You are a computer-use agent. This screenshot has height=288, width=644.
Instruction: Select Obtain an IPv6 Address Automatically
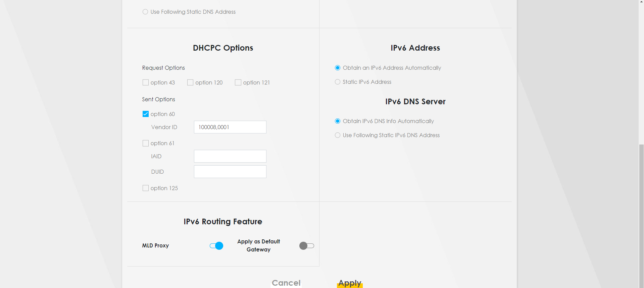click(x=338, y=68)
